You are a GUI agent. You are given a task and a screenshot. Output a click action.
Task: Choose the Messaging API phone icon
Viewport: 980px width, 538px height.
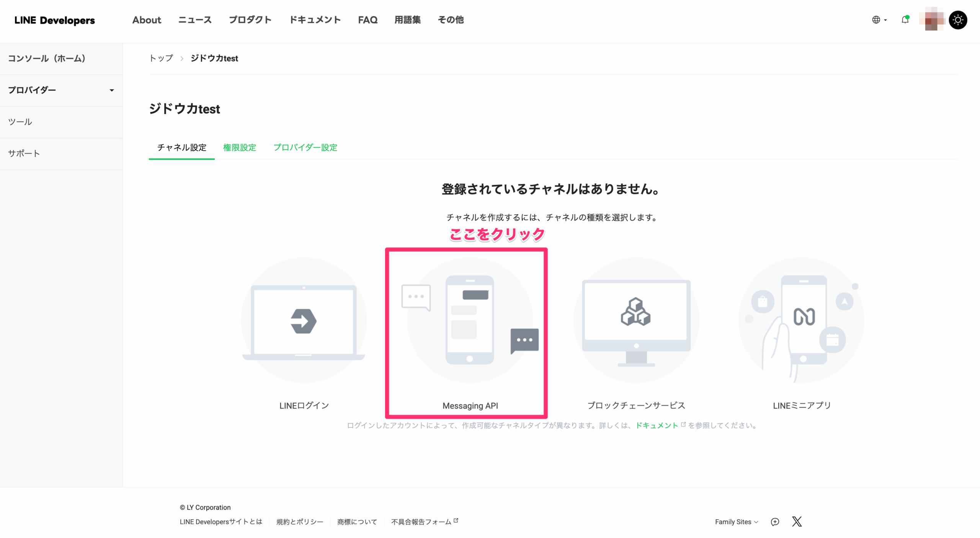[470, 320]
